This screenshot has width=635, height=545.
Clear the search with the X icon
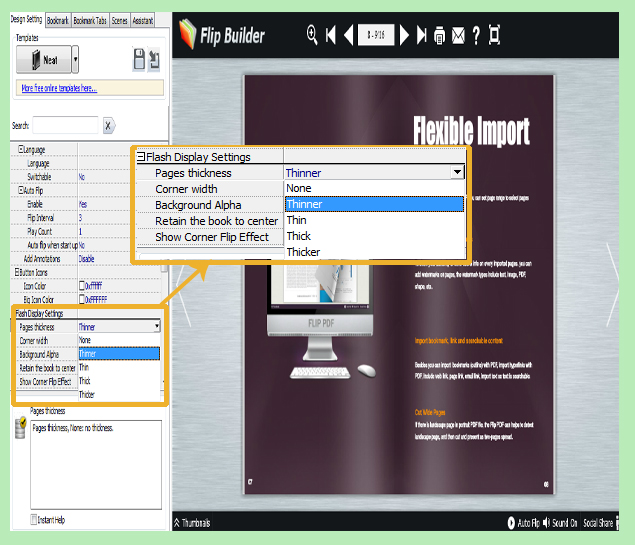pyautogui.click(x=108, y=126)
